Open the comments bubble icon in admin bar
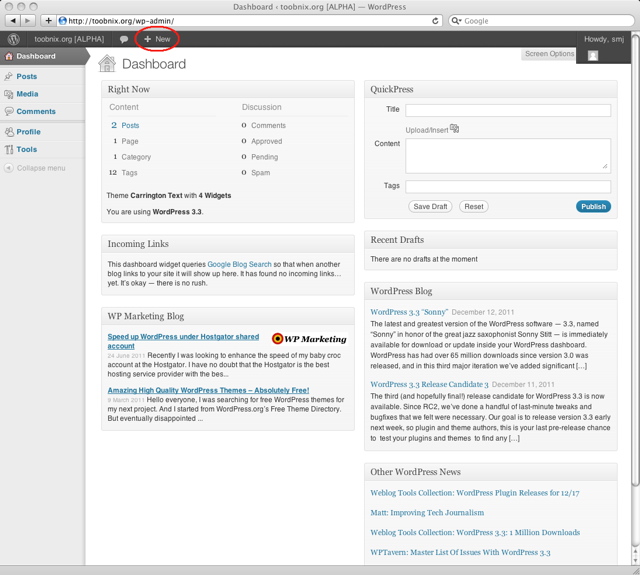 124,39
